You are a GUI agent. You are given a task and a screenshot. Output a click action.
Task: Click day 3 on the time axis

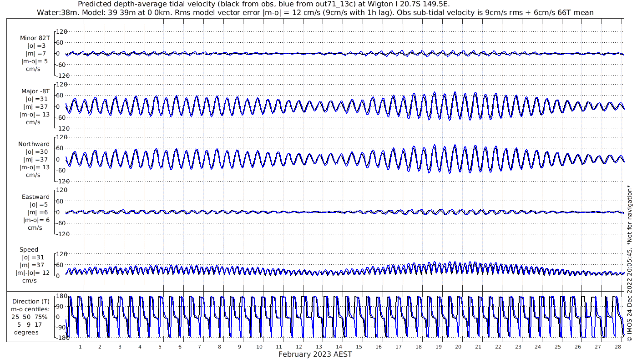(120, 347)
